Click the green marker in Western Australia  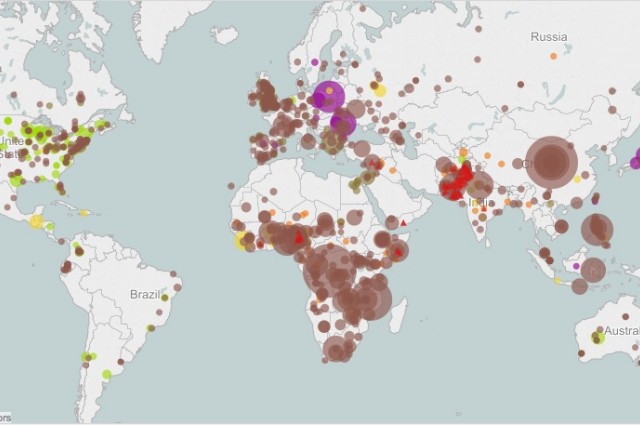(597, 338)
